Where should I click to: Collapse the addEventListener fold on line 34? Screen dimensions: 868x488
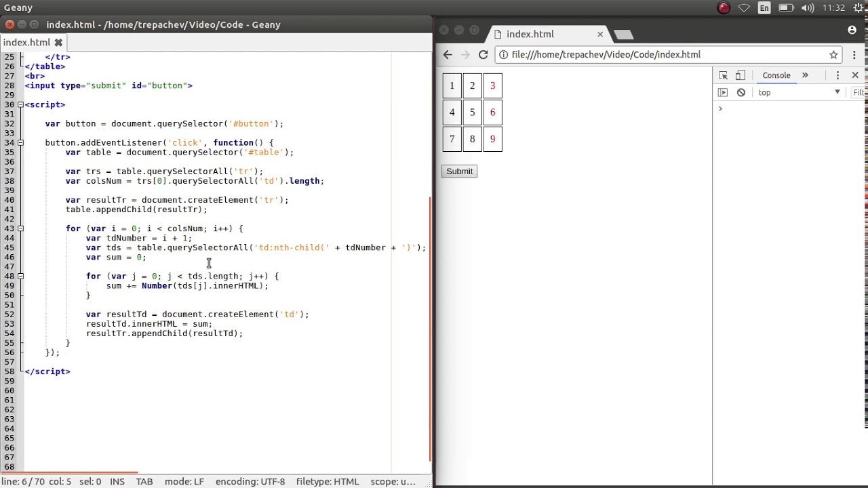point(20,142)
